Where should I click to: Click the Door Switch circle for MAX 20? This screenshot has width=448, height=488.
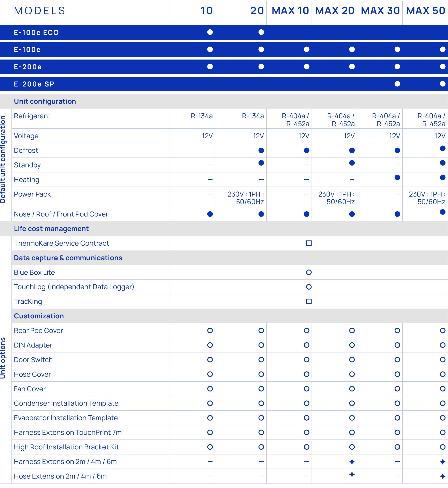pyautogui.click(x=352, y=360)
